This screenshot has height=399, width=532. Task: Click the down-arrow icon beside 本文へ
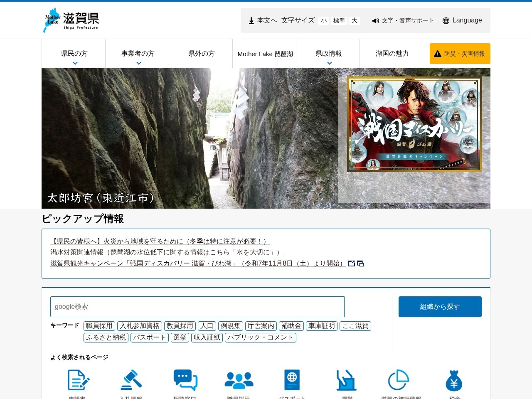tap(251, 21)
